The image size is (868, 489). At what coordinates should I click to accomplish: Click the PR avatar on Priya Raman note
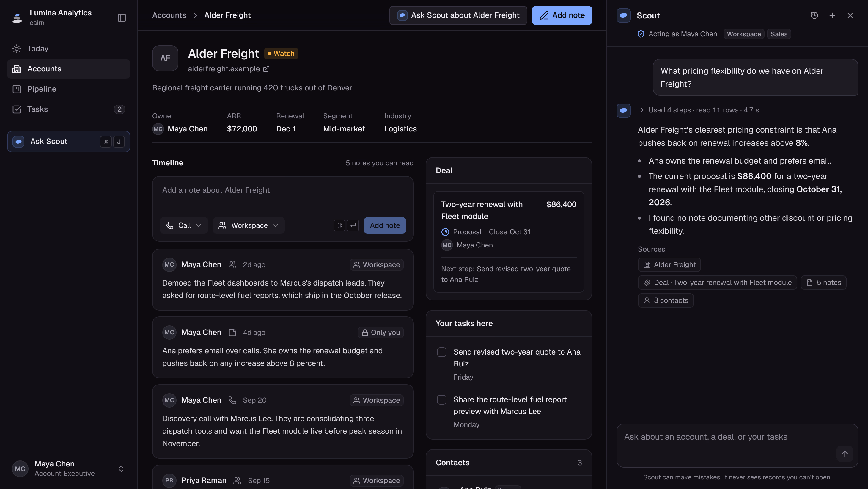(169, 481)
